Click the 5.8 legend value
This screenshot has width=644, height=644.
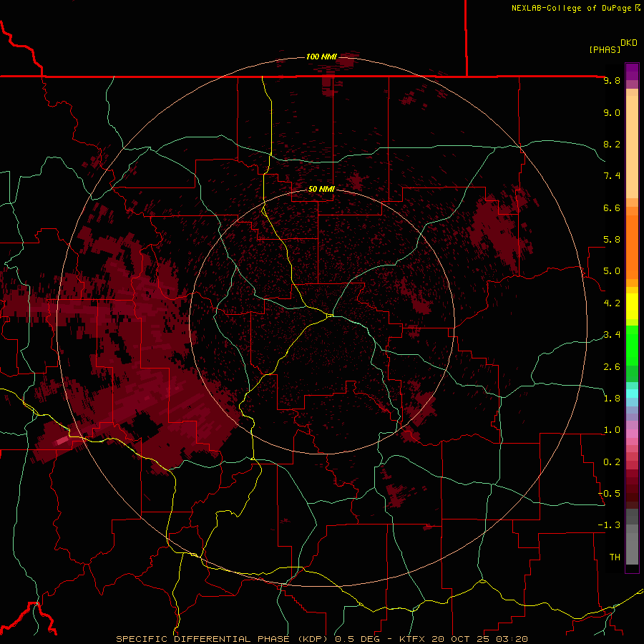(612, 240)
